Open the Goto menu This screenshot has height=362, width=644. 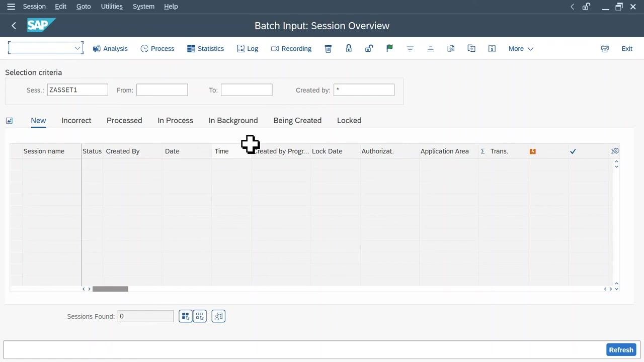pos(84,7)
